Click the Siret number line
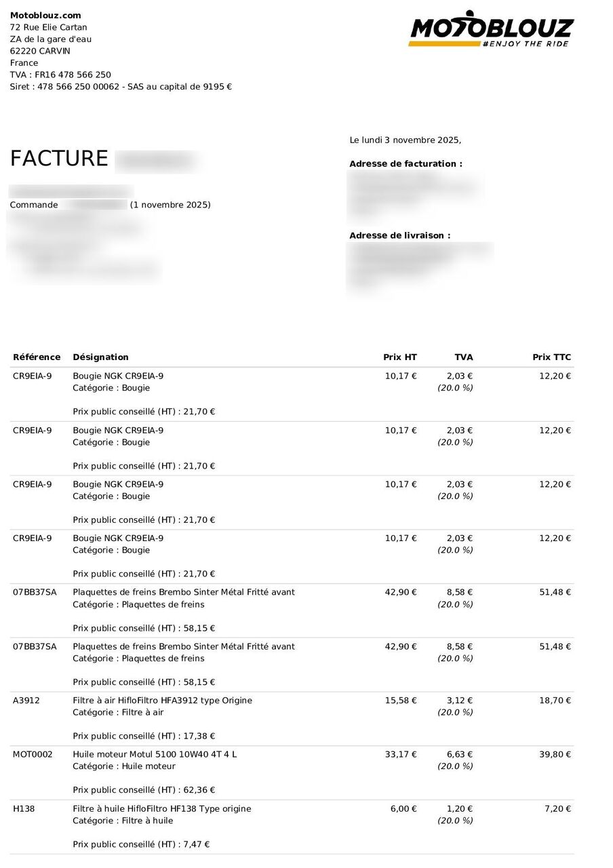 [x=121, y=87]
